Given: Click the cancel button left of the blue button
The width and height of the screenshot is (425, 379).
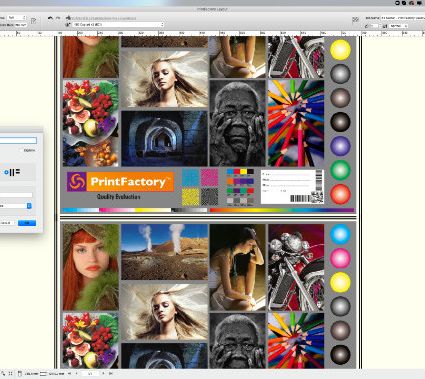Looking at the screenshot, I should pyautogui.click(x=7, y=223).
